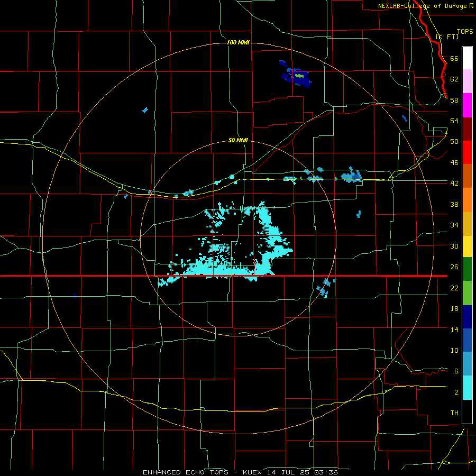Click the white color swatch near 66
Viewport: 476px width, 476px height.
[x=467, y=58]
